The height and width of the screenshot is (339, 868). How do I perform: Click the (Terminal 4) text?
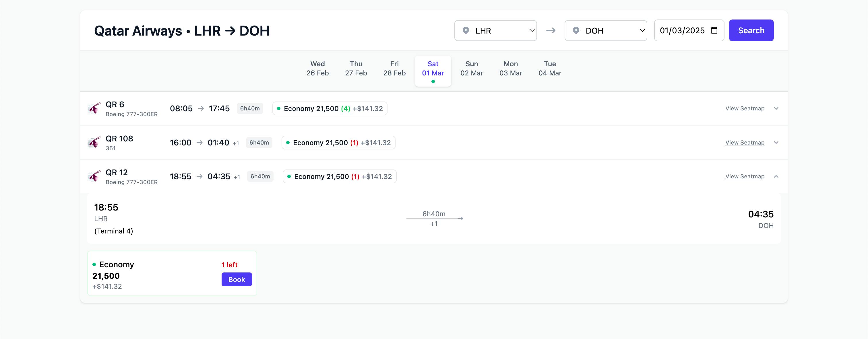click(114, 231)
